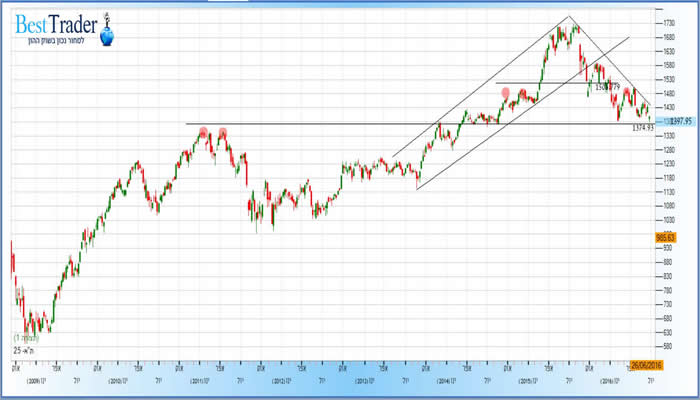Click the Hebrew tagline under the BestTrader logo
Viewport: 700px width, 400px height.
pyautogui.click(x=60, y=38)
